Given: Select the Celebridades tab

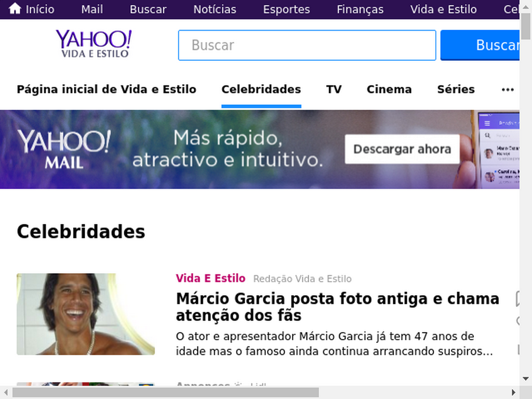Looking at the screenshot, I should (261, 89).
